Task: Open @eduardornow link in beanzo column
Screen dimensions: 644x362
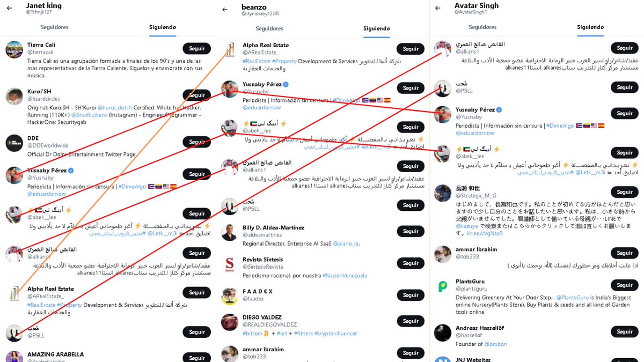Action: pos(262,107)
